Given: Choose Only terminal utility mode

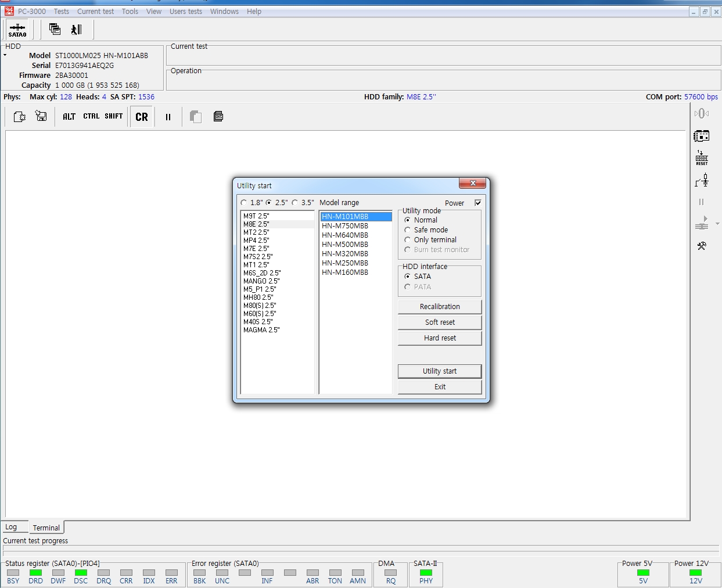Looking at the screenshot, I should (408, 240).
